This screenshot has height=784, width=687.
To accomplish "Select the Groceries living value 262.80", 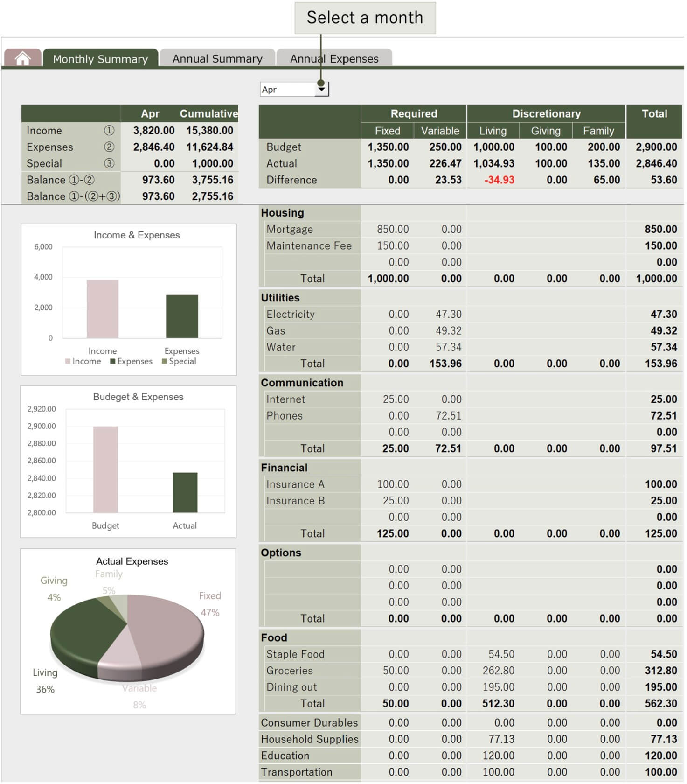I will 498,671.
